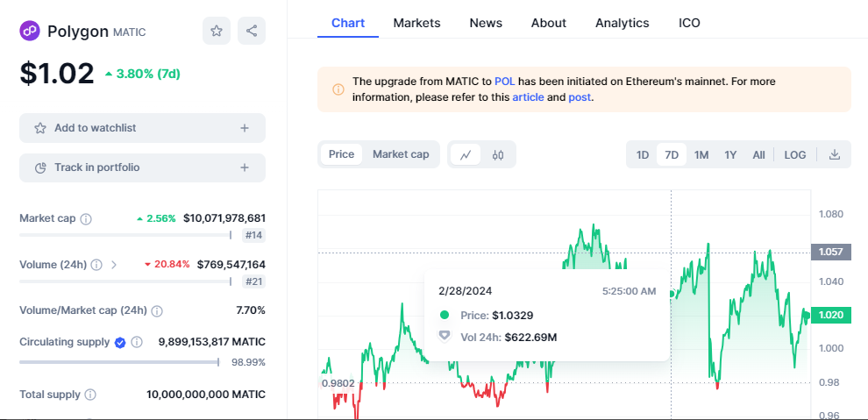Open the News tab
The width and height of the screenshot is (868, 420).
(x=486, y=24)
